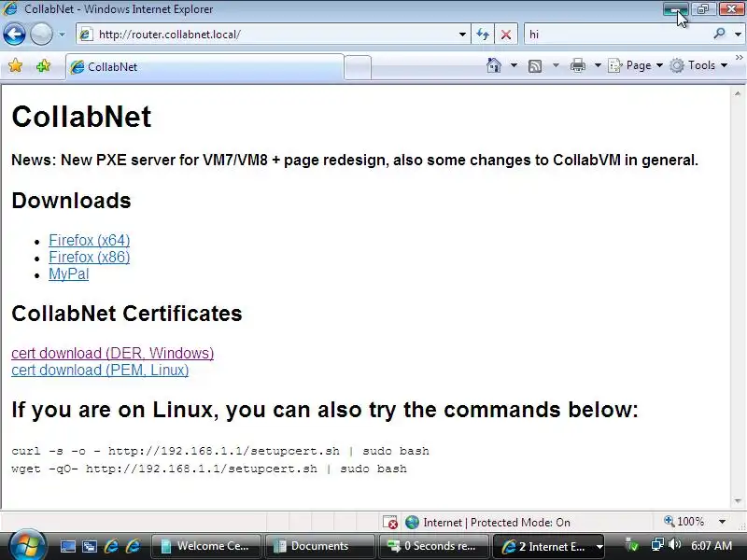Click cert download (DER, Windows) link

coord(112,353)
